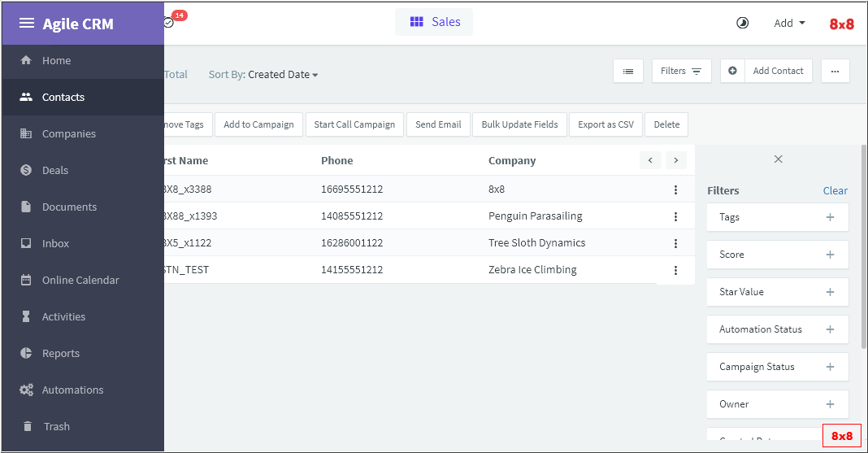Expand the Tags filter

coord(777,217)
